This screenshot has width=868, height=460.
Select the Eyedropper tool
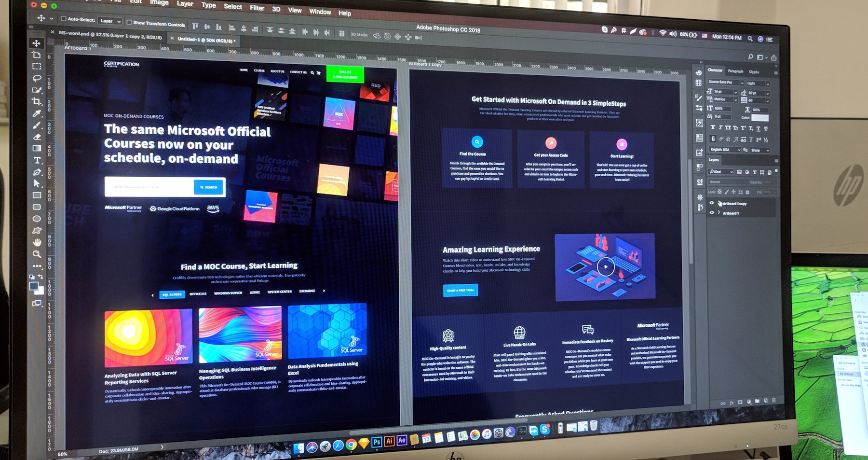coord(37,113)
